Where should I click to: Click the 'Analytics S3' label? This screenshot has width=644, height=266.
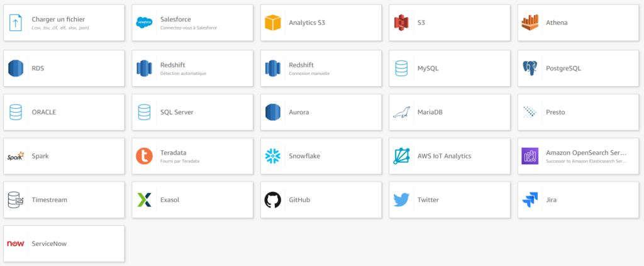click(307, 23)
